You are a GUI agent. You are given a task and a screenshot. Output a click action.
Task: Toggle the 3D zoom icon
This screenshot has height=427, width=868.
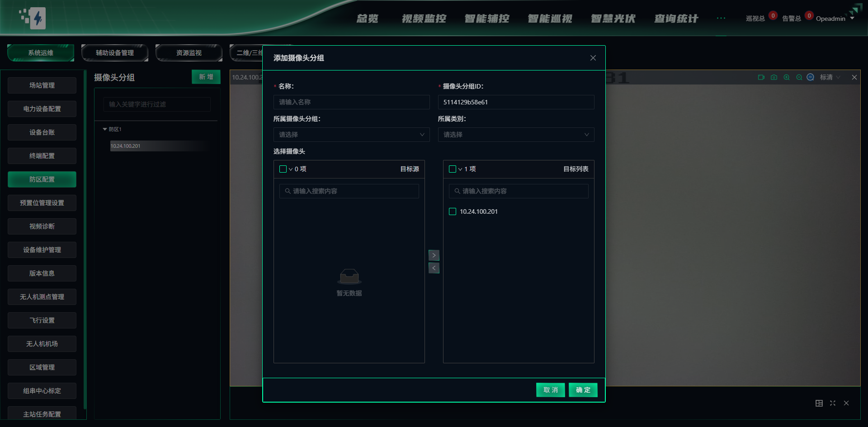tap(811, 77)
